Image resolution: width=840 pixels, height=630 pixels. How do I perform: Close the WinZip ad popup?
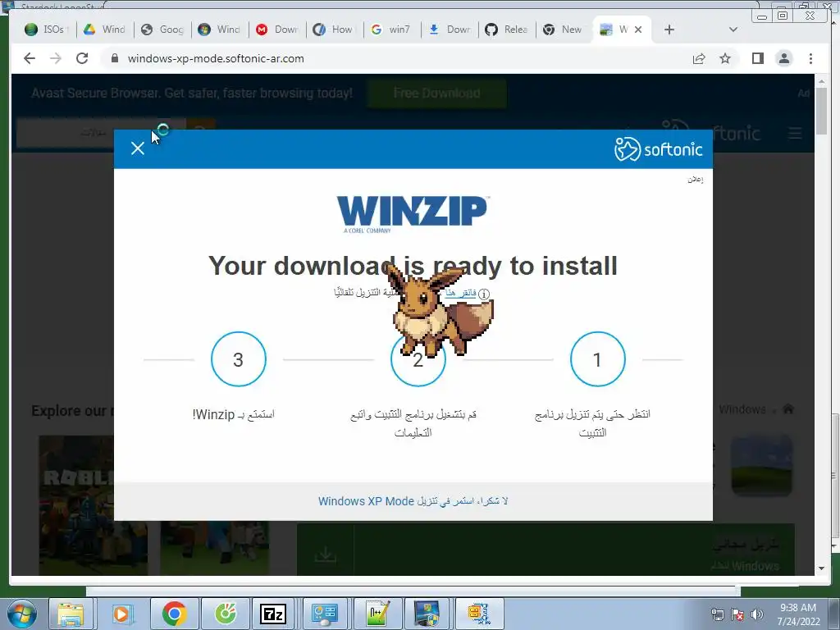(138, 148)
